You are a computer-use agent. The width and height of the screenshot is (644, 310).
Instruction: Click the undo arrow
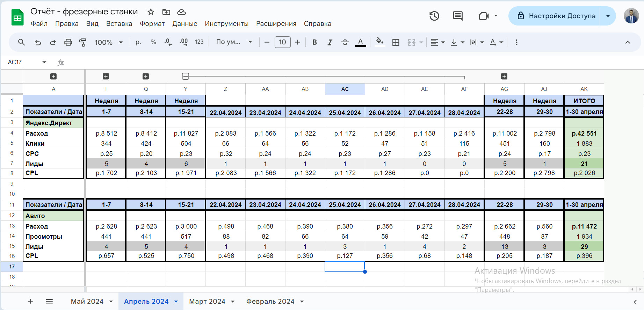38,42
